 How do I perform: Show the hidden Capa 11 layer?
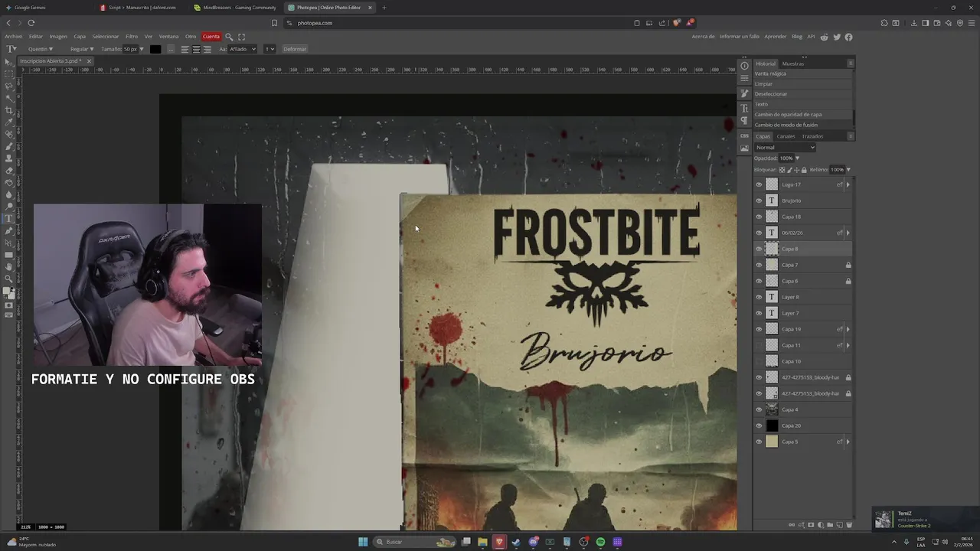pyautogui.click(x=759, y=345)
